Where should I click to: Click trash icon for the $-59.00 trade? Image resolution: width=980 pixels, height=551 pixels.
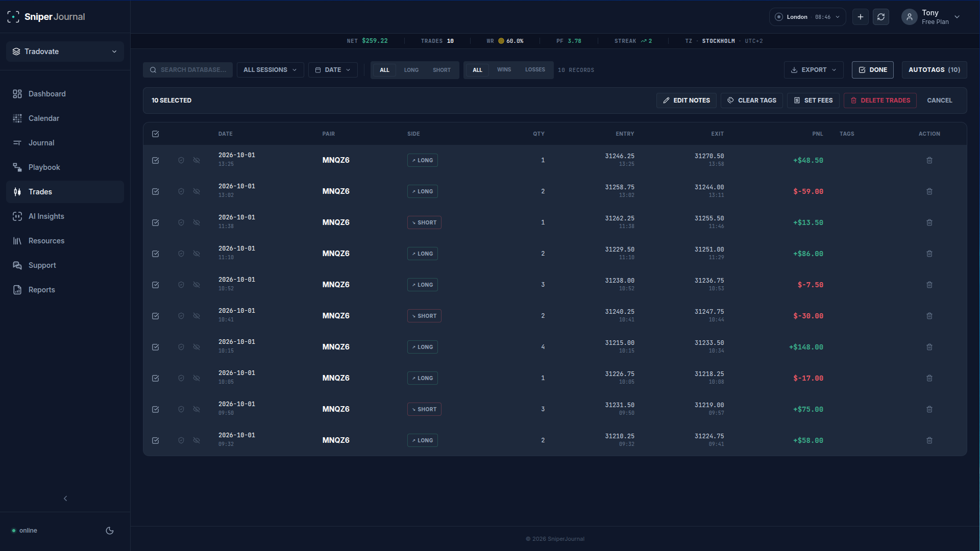point(929,191)
